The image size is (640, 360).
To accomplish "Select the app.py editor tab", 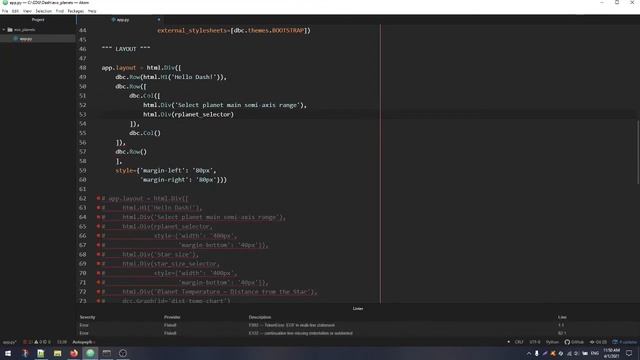I will (x=120, y=20).
